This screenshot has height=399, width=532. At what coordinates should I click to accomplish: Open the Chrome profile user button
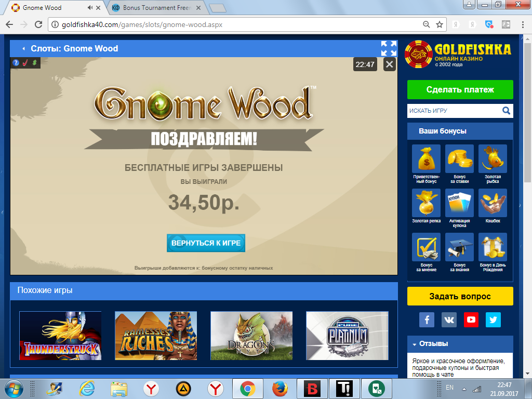coord(469,4)
